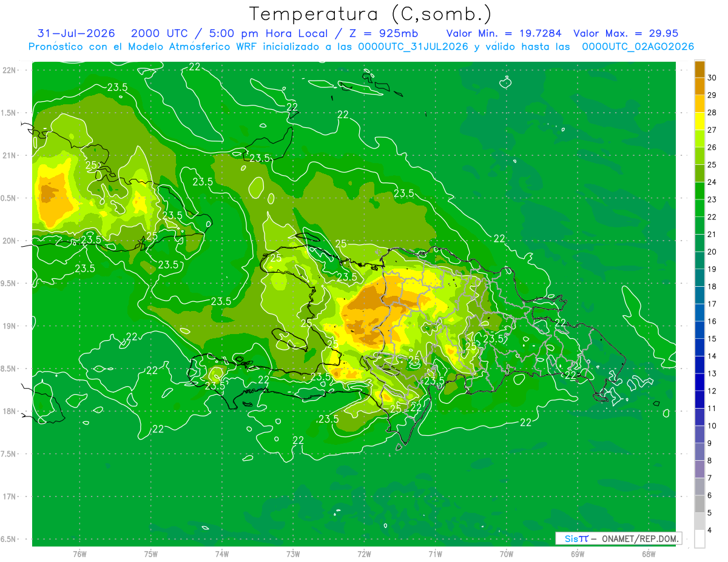
Task: Click the blue legend color between 15 and 16
Action: [699, 330]
